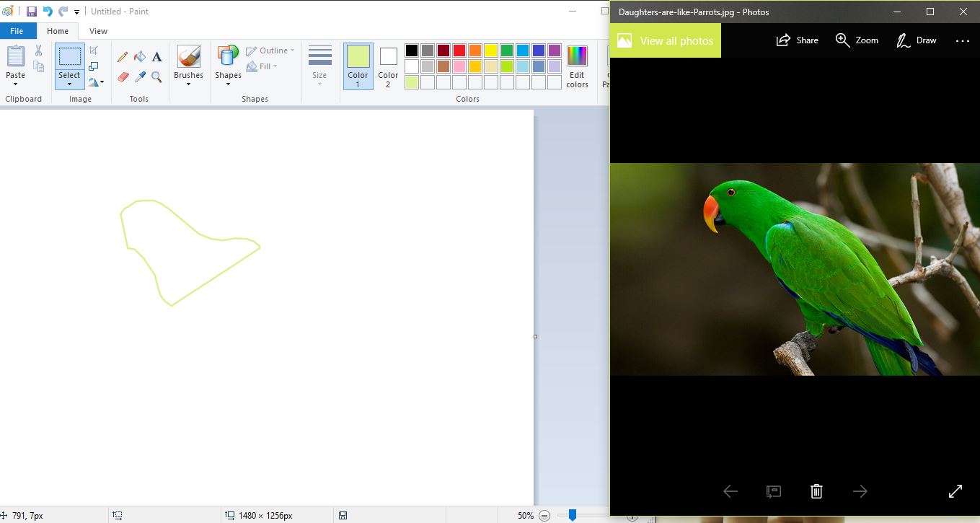Screen dimensions: 980x523
Task: Click the Paste clipboard icon
Action: (15, 56)
